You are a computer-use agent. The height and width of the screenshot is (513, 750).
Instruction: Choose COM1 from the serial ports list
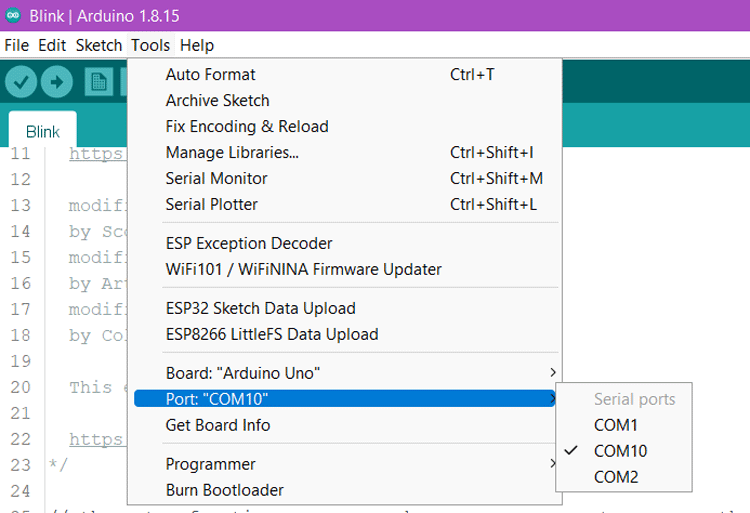(x=615, y=425)
